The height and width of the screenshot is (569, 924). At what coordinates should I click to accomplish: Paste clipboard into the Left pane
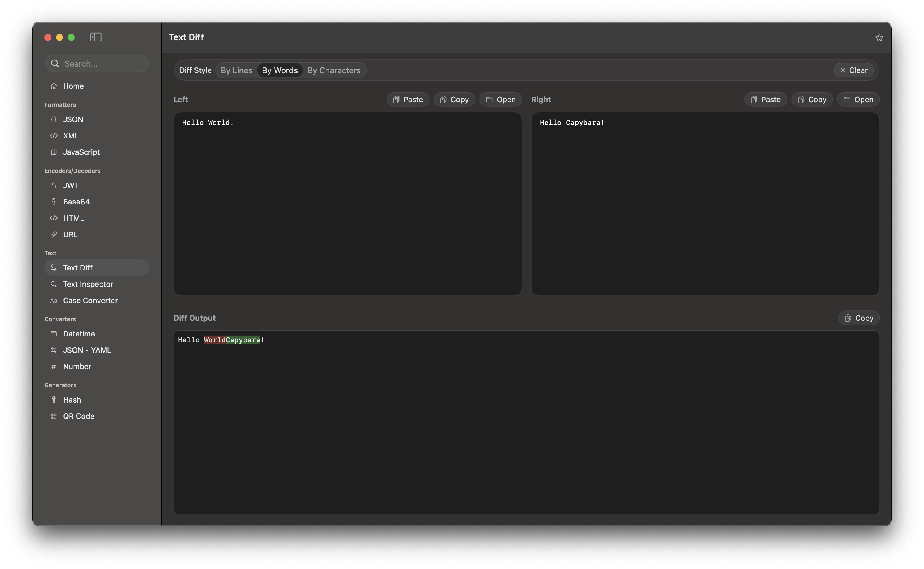coord(408,99)
